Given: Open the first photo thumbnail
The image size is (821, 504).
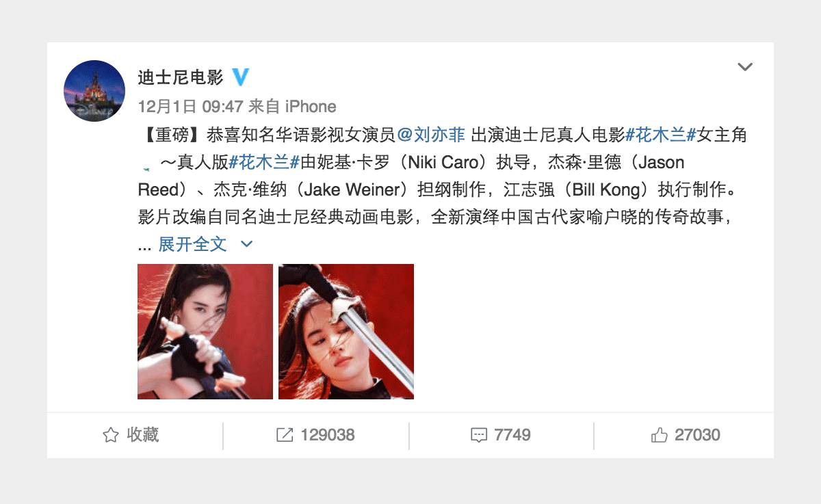Looking at the screenshot, I should [x=205, y=332].
